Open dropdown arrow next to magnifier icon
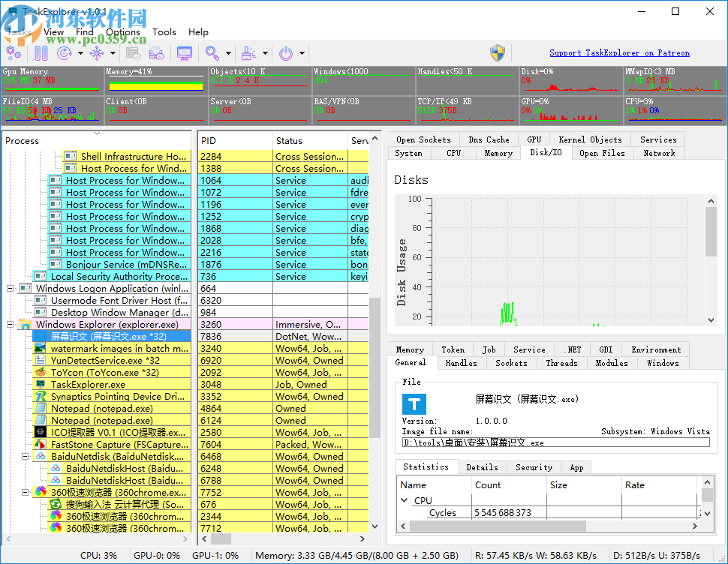This screenshot has height=564, width=728. 227,53
